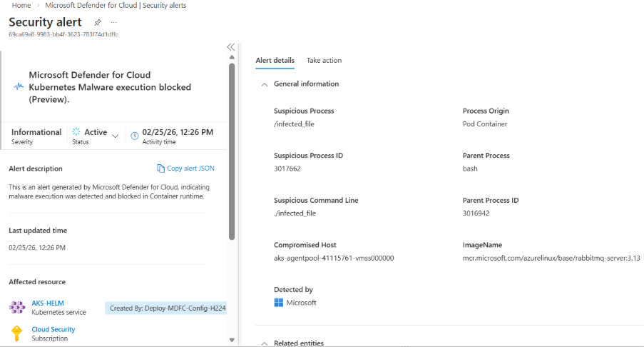The image size is (644, 347).
Task: Click the Activity time clock icon
Action: [134, 136]
